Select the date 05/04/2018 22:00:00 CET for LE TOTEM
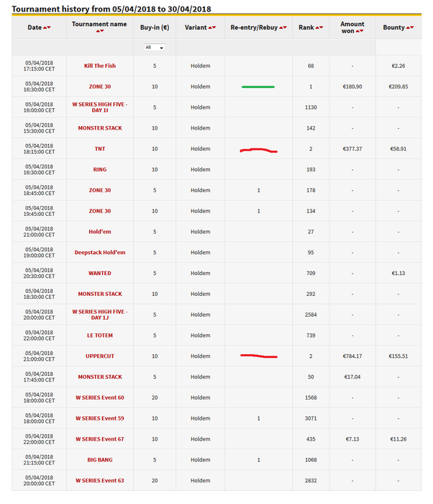The width and height of the screenshot is (433, 504). click(x=39, y=336)
